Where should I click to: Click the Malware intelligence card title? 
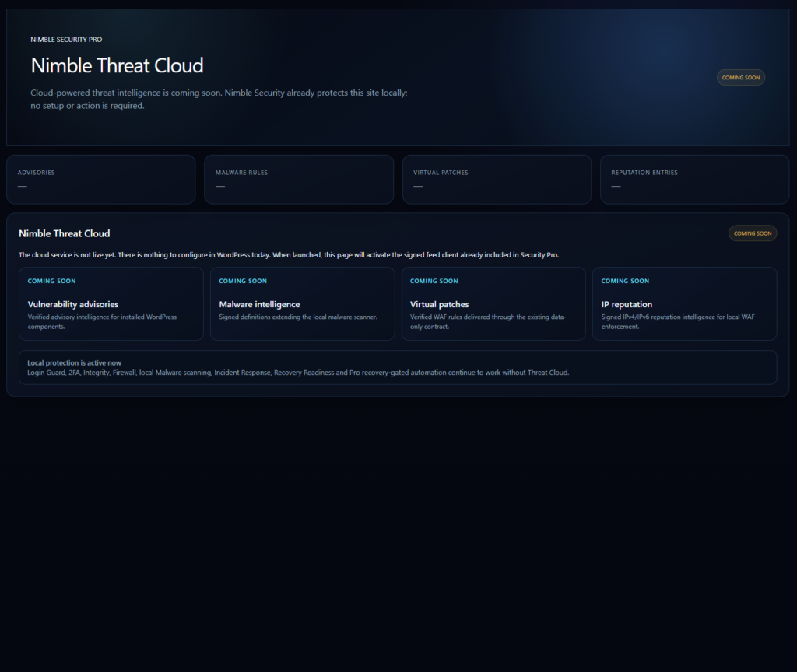(x=259, y=304)
